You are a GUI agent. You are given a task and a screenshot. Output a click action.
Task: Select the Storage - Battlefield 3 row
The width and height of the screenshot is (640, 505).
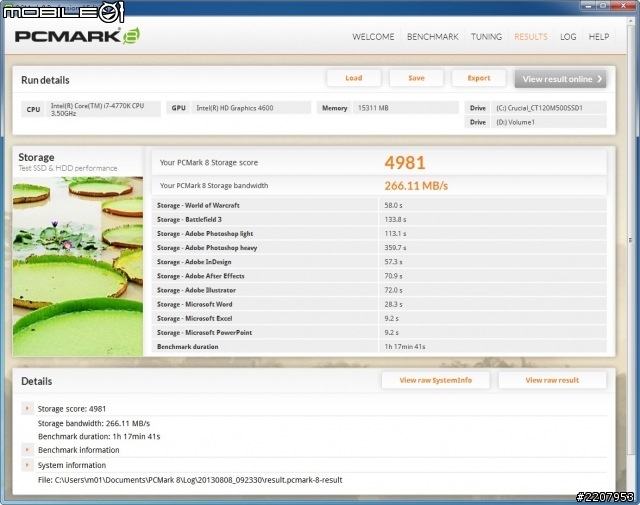pyautogui.click(x=379, y=219)
